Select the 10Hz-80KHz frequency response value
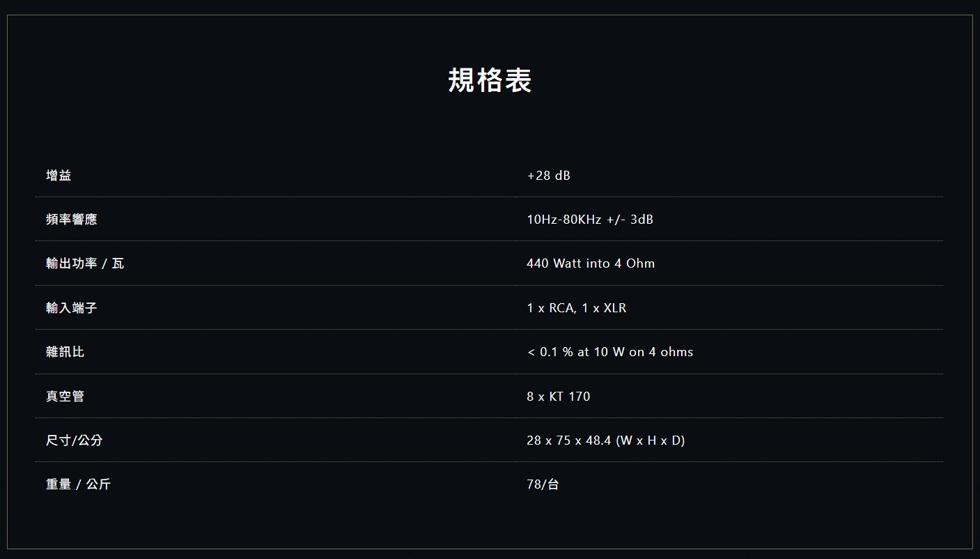Image resolution: width=980 pixels, height=559 pixels. click(x=563, y=220)
